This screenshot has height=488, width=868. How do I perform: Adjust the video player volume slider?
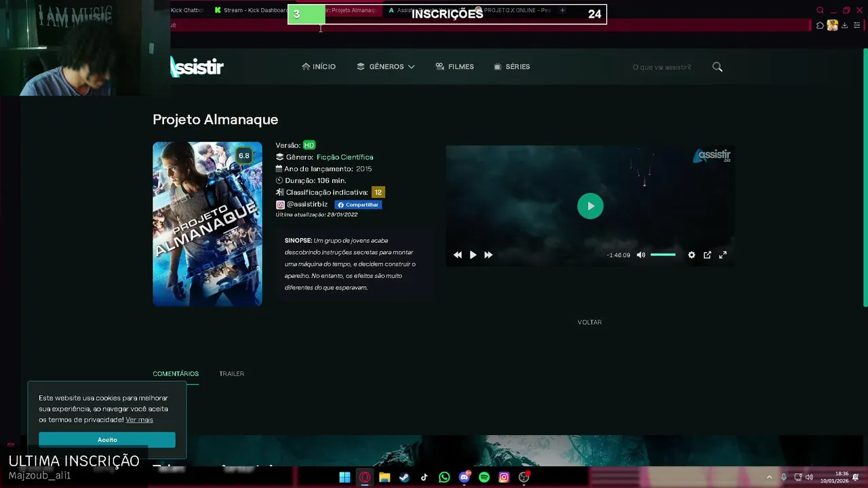[663, 255]
